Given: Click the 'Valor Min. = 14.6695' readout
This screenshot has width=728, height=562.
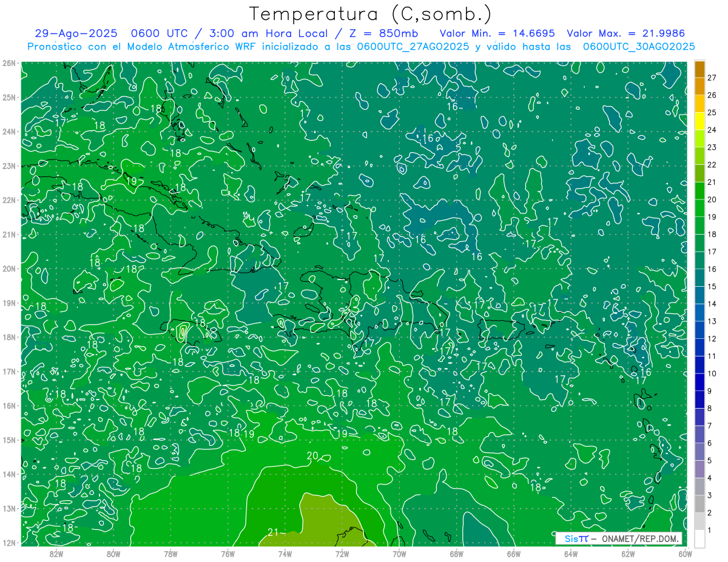Looking at the screenshot, I should 497,33.
